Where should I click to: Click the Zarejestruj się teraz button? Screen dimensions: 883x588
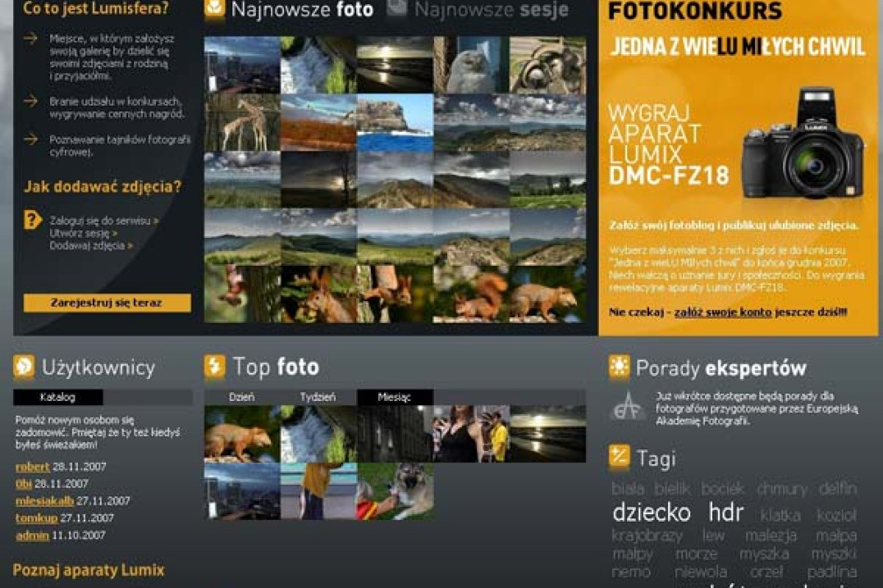(107, 303)
